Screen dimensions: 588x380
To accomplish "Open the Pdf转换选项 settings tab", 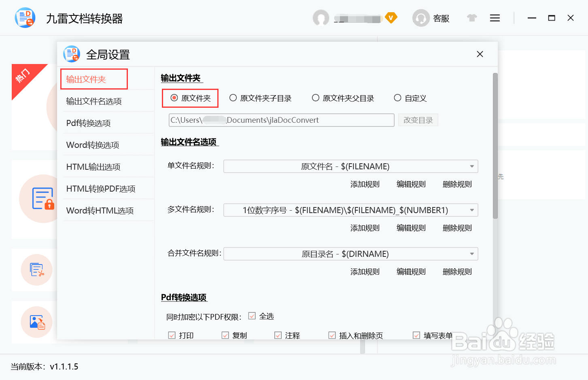I will 89,123.
